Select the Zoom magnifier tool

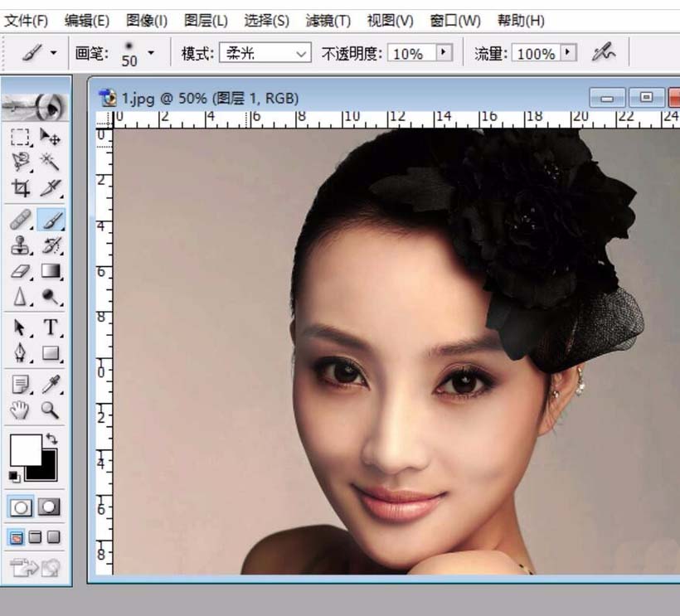(51, 409)
